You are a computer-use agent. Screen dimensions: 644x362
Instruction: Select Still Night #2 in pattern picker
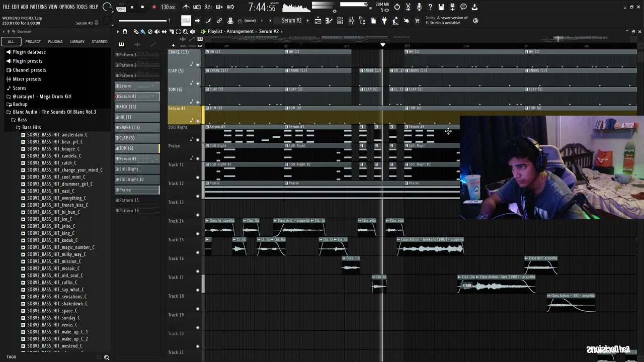point(137,179)
